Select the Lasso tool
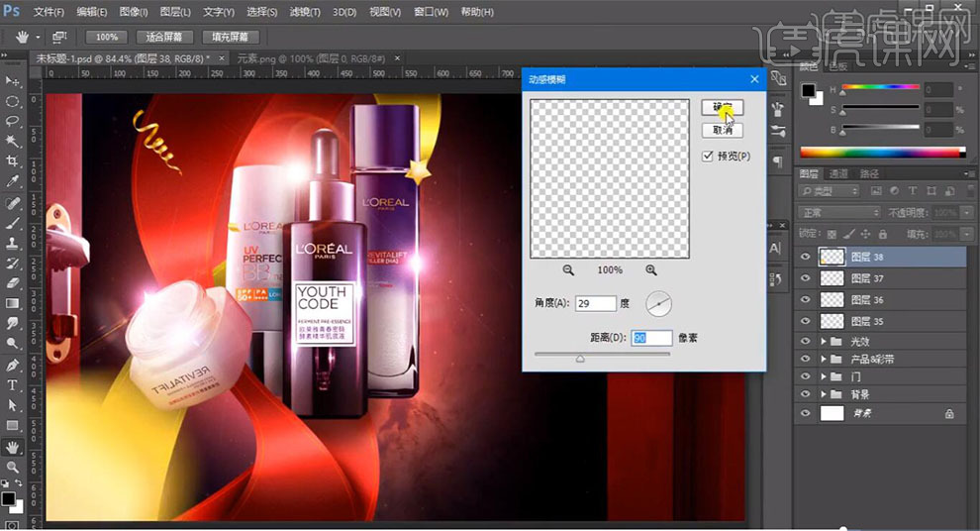Viewport: 980px width, 531px height. pos(13,121)
